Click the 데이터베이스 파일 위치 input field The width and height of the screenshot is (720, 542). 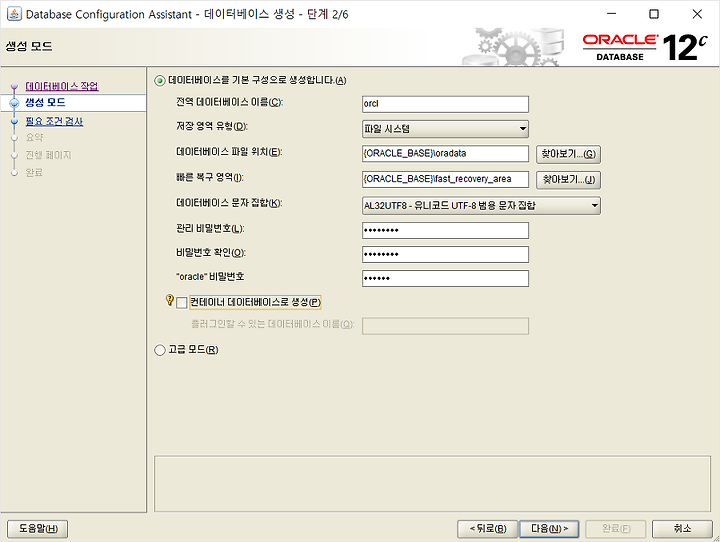445,153
